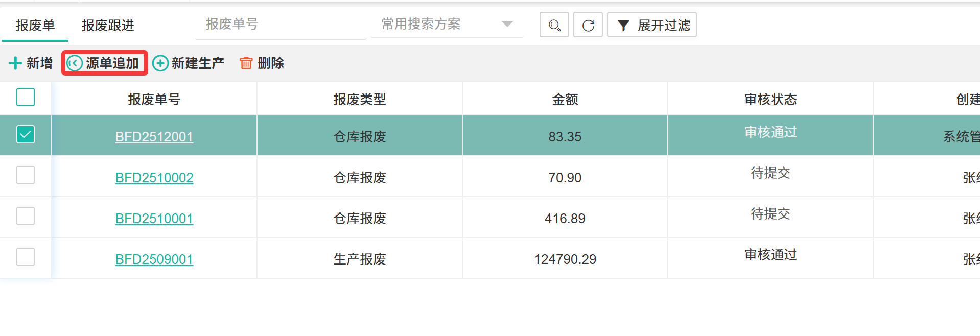Click the funnel filter icon
Image resolution: width=980 pixels, height=336 pixels.
[x=623, y=26]
